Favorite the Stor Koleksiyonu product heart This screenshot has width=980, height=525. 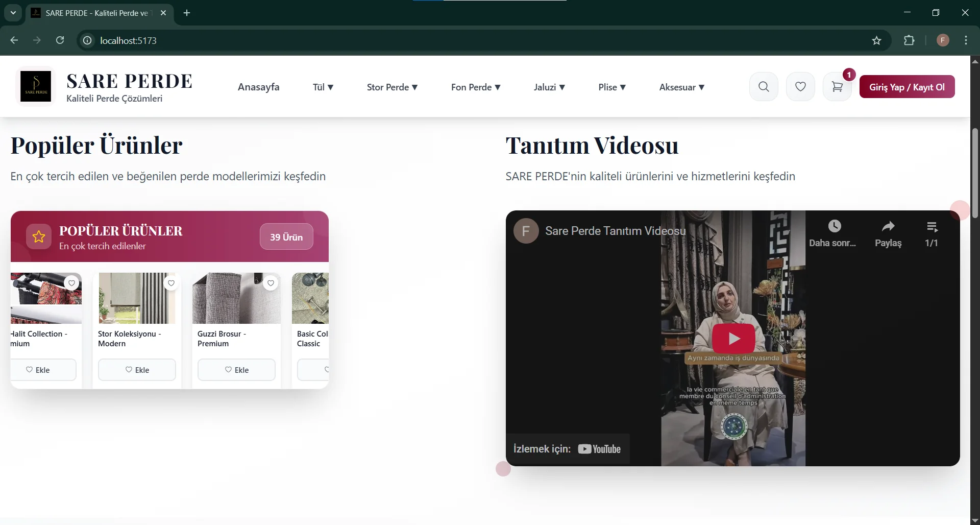[171, 283]
